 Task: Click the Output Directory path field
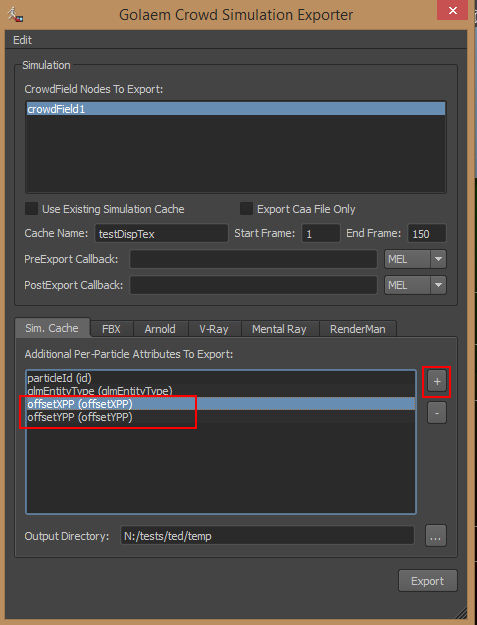(x=267, y=536)
